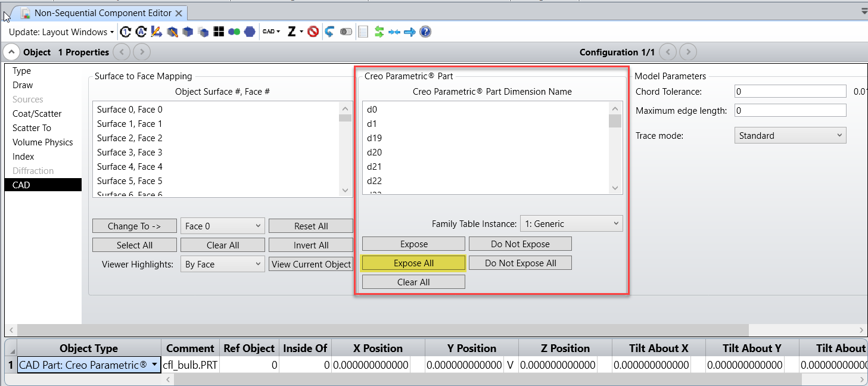Click the blue and green circles icon
This screenshot has width=868, height=386.
click(234, 32)
